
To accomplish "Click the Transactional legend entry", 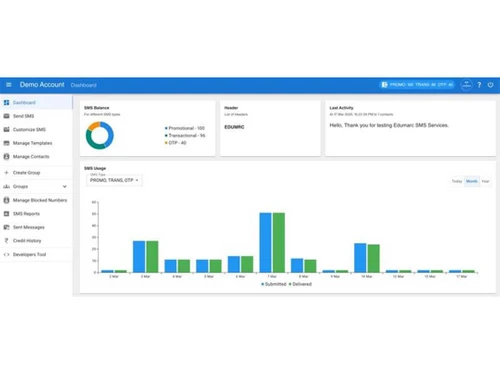I will [x=185, y=135].
